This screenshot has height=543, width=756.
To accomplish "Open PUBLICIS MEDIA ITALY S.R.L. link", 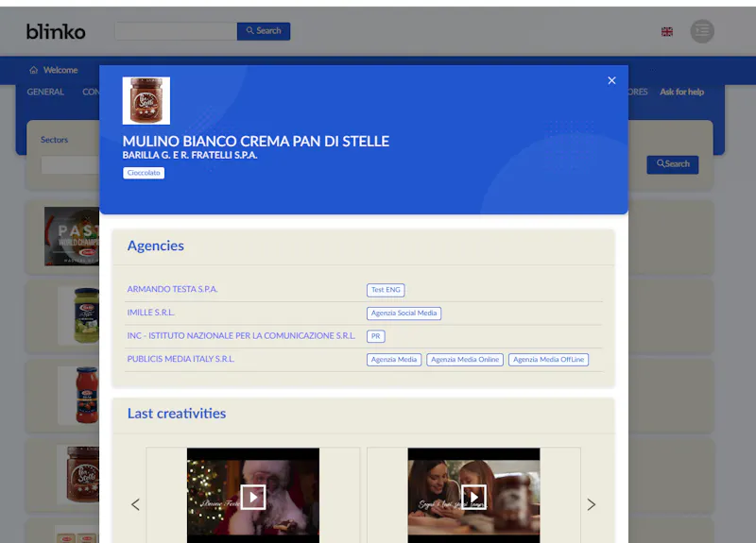I will pyautogui.click(x=180, y=359).
